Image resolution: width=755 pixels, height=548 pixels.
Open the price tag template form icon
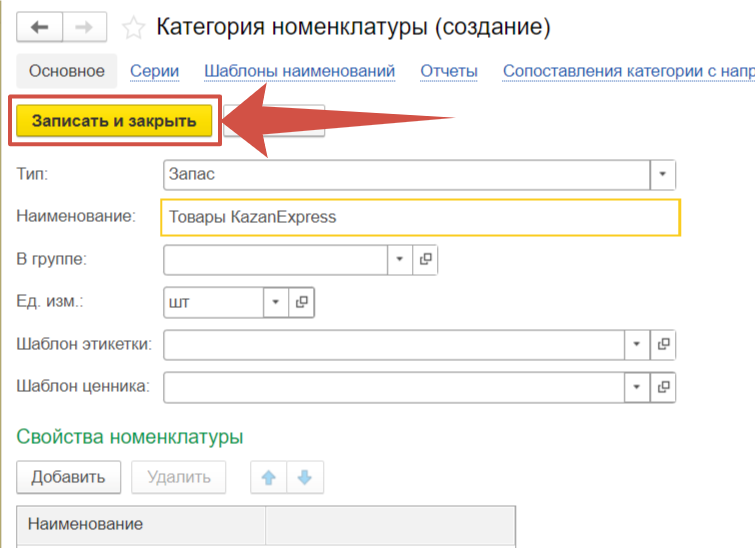(663, 386)
